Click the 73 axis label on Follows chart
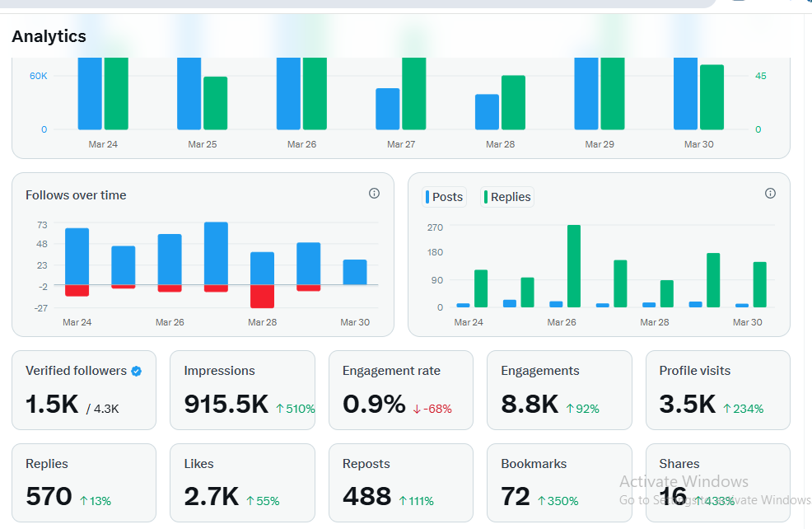Image resolution: width=812 pixels, height=529 pixels. pyautogui.click(x=42, y=225)
